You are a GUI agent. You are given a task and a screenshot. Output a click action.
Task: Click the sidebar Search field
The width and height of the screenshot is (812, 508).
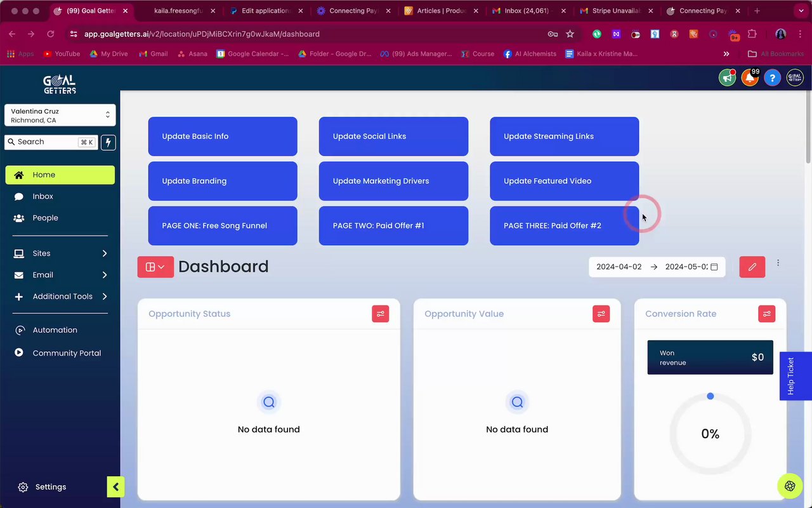click(x=51, y=142)
